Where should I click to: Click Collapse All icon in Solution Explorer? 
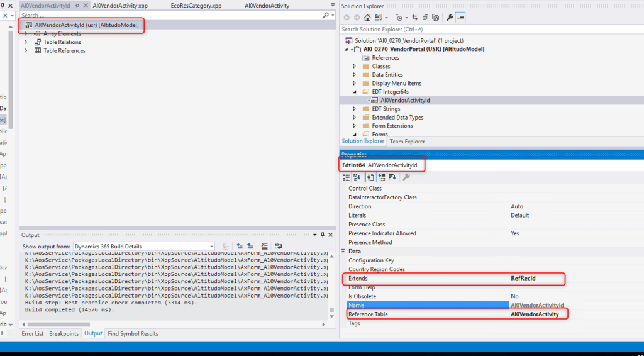[425, 18]
